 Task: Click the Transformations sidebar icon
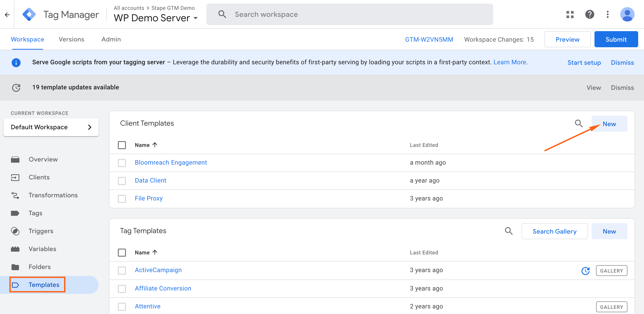(15, 195)
